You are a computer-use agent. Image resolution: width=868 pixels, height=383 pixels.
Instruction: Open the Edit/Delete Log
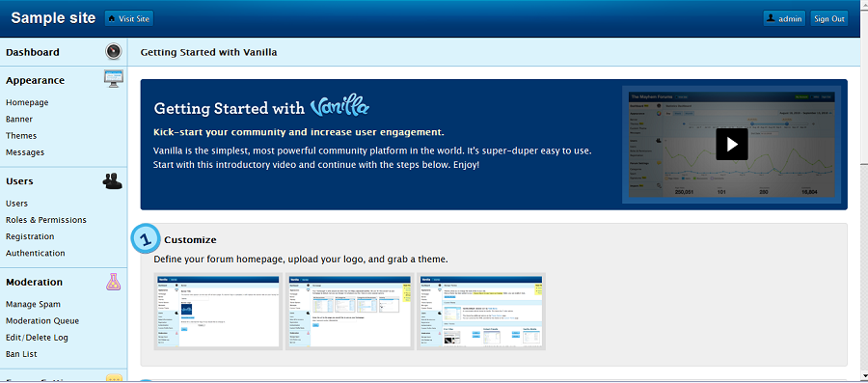click(37, 337)
